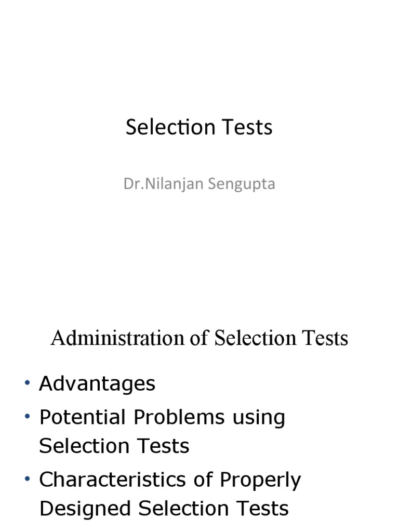Click the author name Dr.Nilanjan Sengupta
This screenshot has height=532, width=399.
(199, 184)
